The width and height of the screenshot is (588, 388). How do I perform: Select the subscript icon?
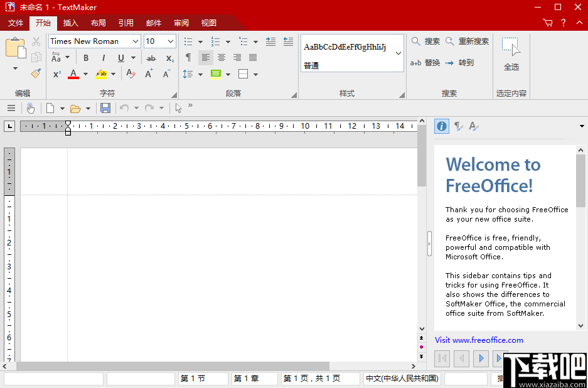click(169, 57)
